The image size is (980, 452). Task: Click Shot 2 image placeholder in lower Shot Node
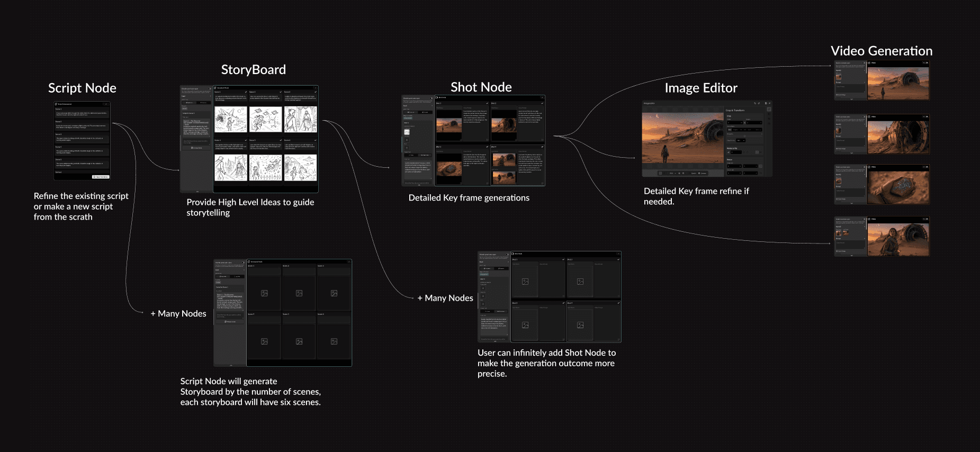click(580, 282)
